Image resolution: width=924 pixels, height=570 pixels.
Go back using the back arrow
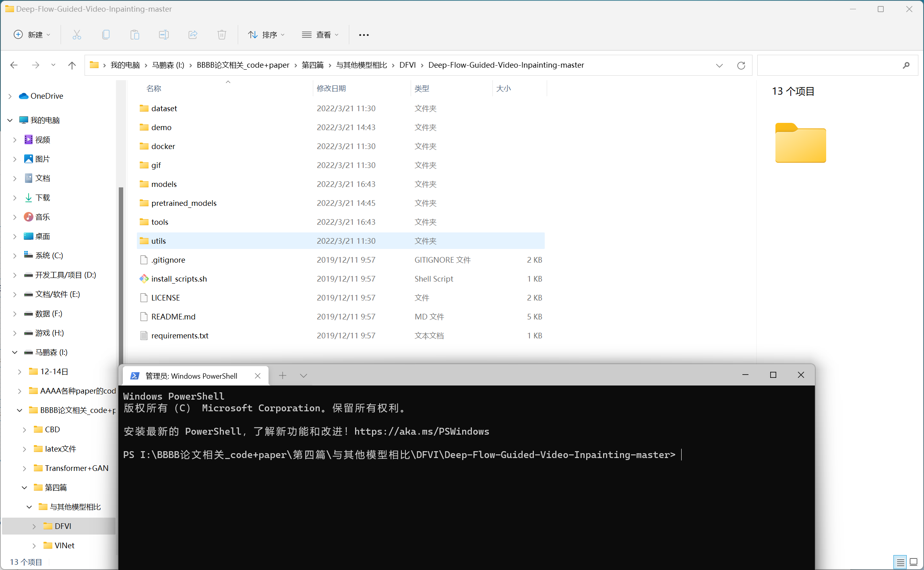pos(14,65)
